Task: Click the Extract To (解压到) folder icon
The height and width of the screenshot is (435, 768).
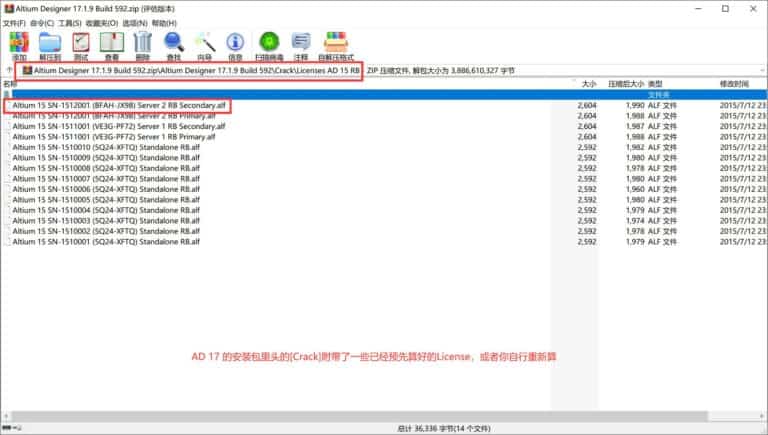Action: click(50, 47)
